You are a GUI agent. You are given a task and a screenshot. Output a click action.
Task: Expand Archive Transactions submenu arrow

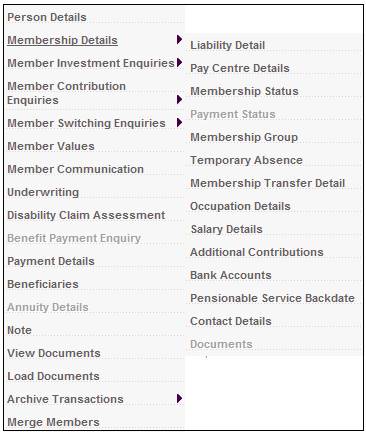(179, 398)
